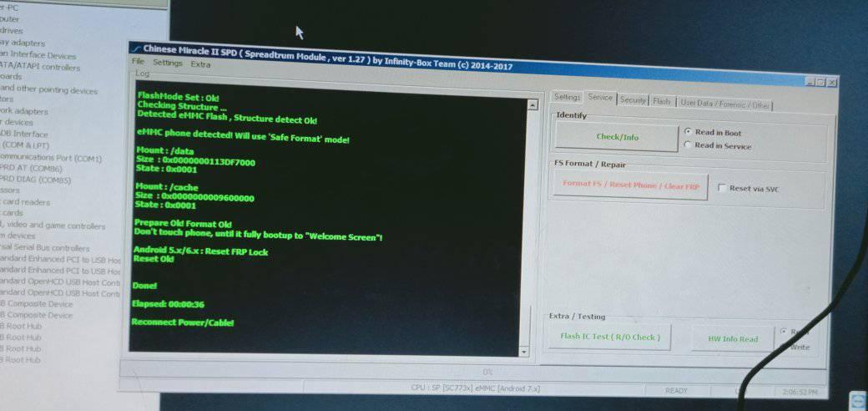Open the Flash tab
868x411 pixels.
(661, 101)
